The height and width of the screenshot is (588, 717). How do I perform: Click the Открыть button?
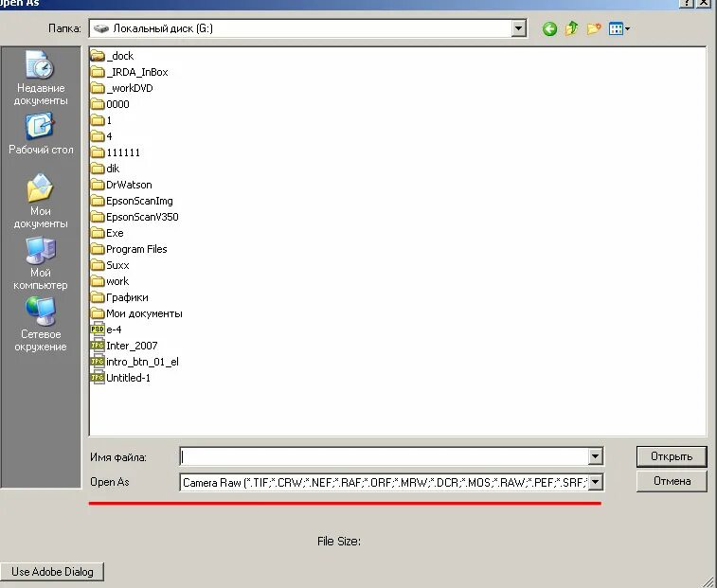click(672, 456)
